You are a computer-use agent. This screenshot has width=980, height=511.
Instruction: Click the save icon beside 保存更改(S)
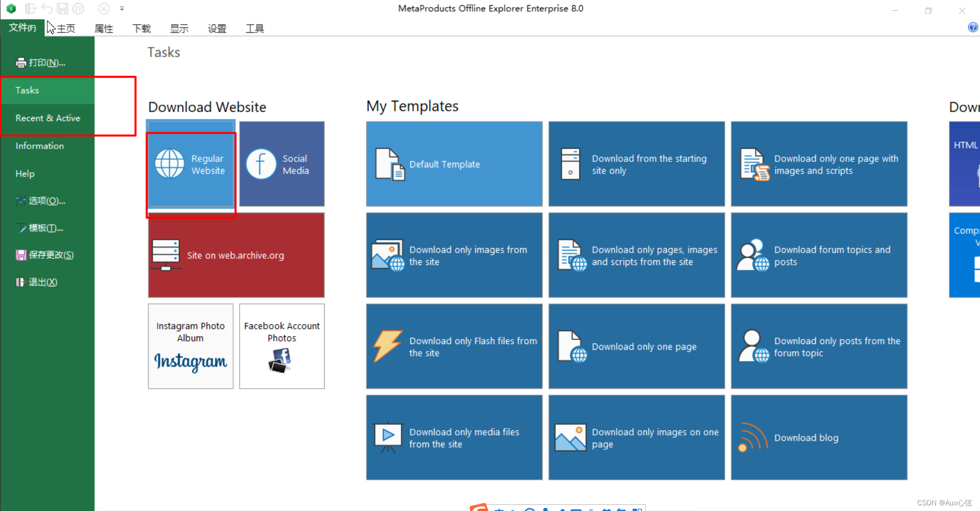click(21, 255)
